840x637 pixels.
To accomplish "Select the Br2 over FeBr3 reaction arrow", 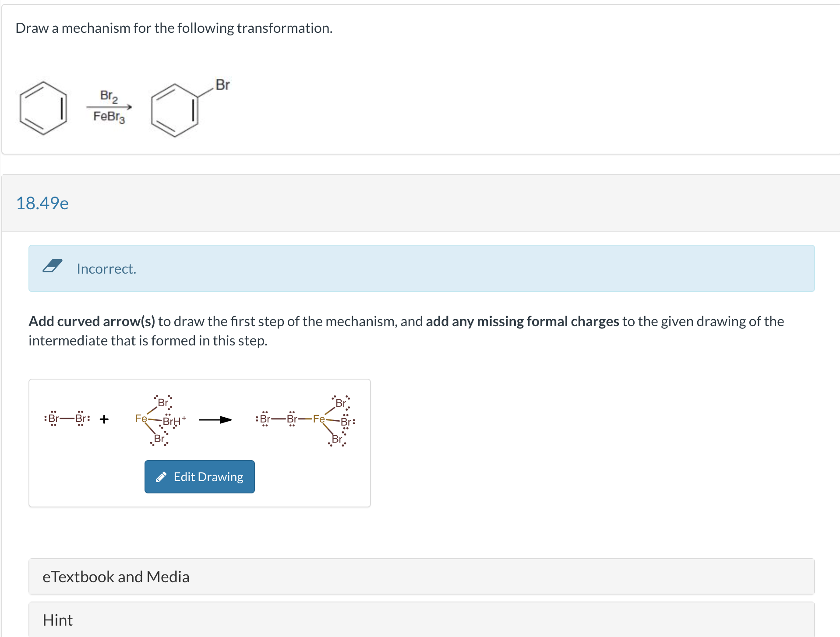I will tap(108, 106).
